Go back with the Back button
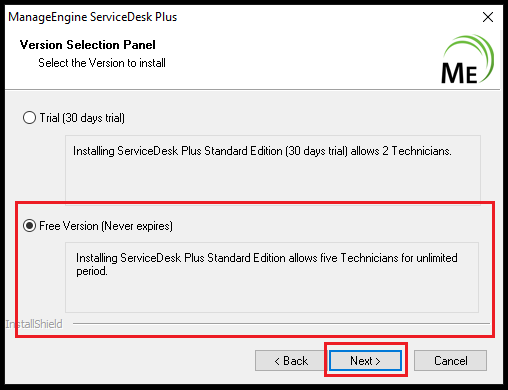The height and width of the screenshot is (390, 508). click(x=291, y=361)
